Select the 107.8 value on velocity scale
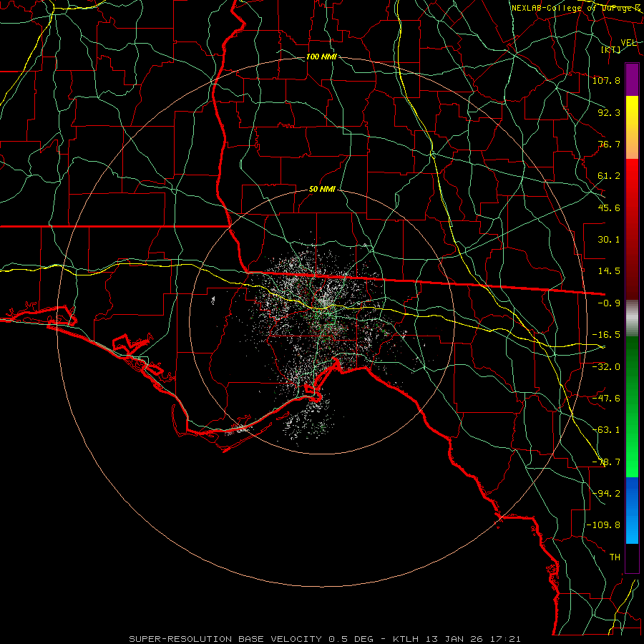The height and width of the screenshot is (644, 644). pyautogui.click(x=606, y=80)
